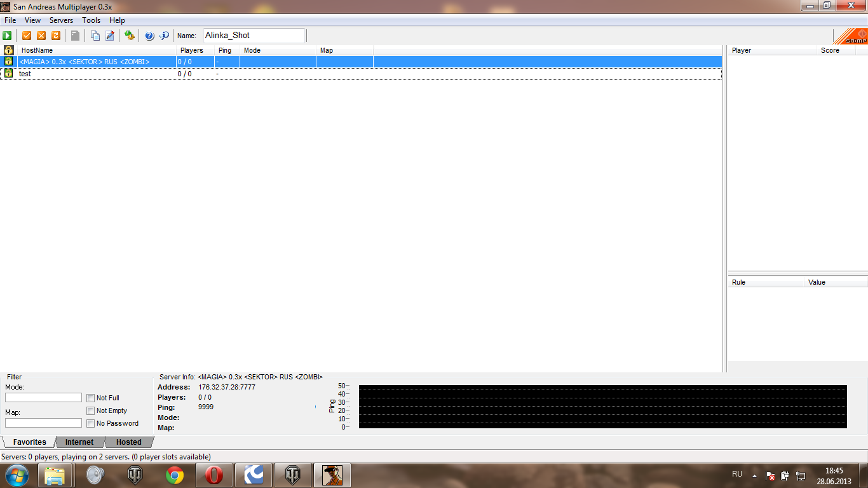Click the About info bubble icon

pos(164,36)
